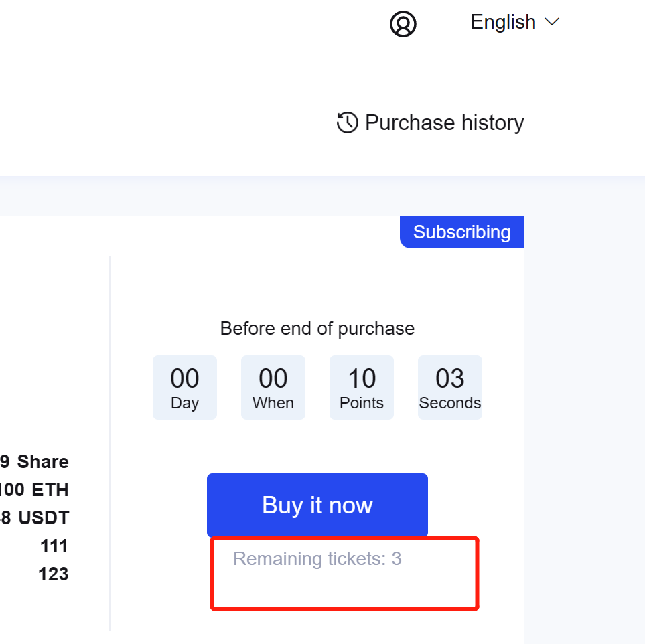Image resolution: width=645 pixels, height=644 pixels.
Task: Click the Share amount value
Action: click(35, 462)
